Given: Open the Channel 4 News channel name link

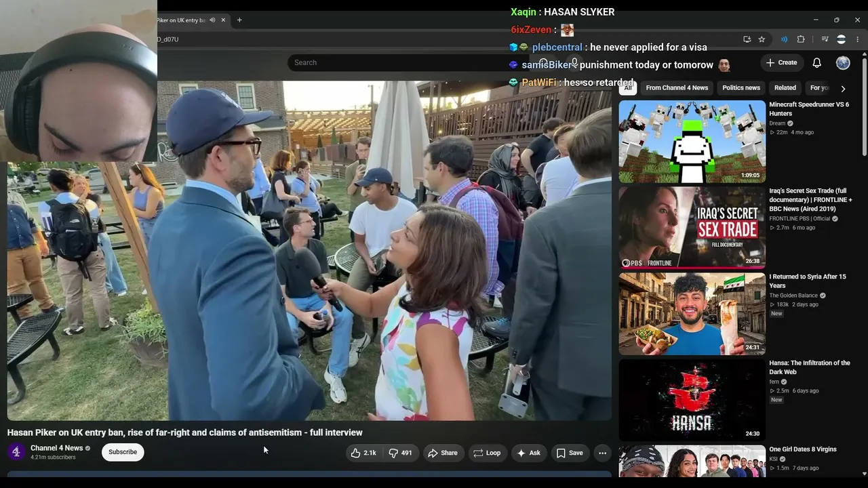Looking at the screenshot, I should coord(57,448).
